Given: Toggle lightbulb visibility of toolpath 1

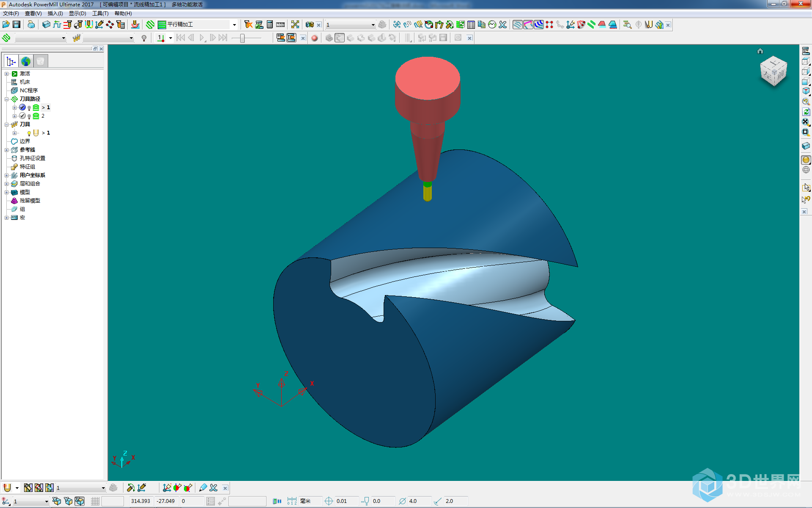Looking at the screenshot, I should click(x=29, y=108).
